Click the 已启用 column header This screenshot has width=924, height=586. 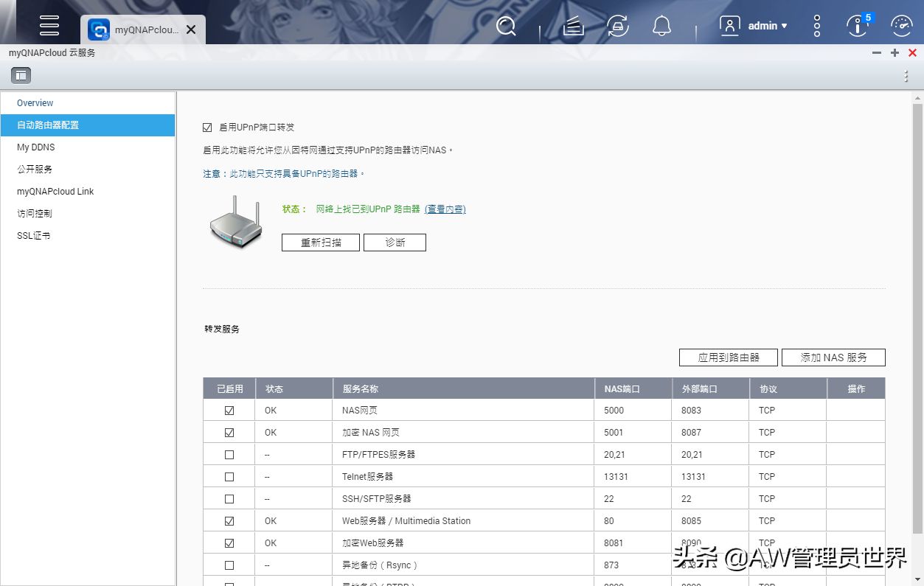(229, 388)
